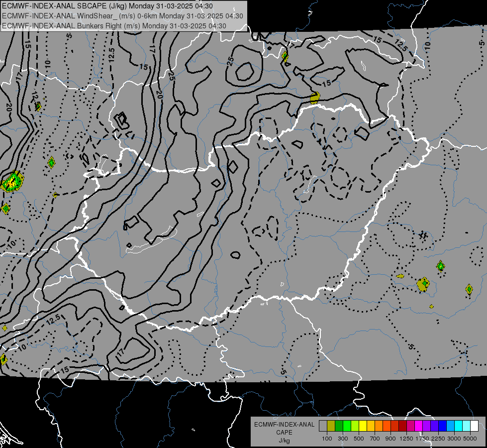The height and width of the screenshot is (448, 487).
Task: Click 'ECMWF-INDEX-ANAL' text in the color legend
Action: tap(284, 425)
